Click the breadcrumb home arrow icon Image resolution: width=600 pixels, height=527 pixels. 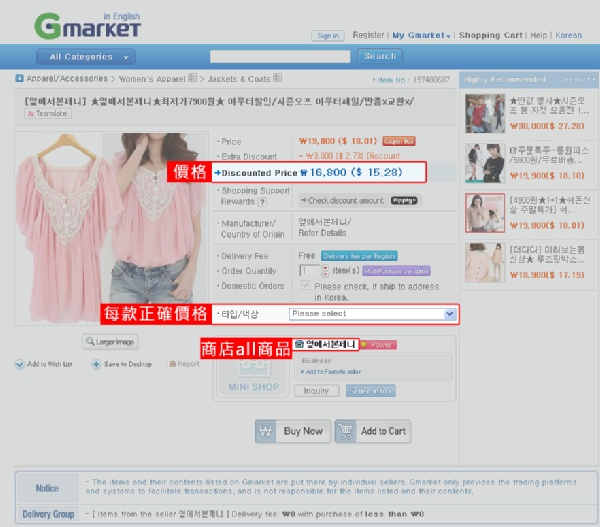(19, 78)
